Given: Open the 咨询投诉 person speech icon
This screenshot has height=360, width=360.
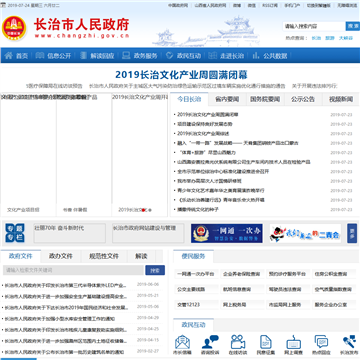Looking at the screenshot, I should point(210,342).
